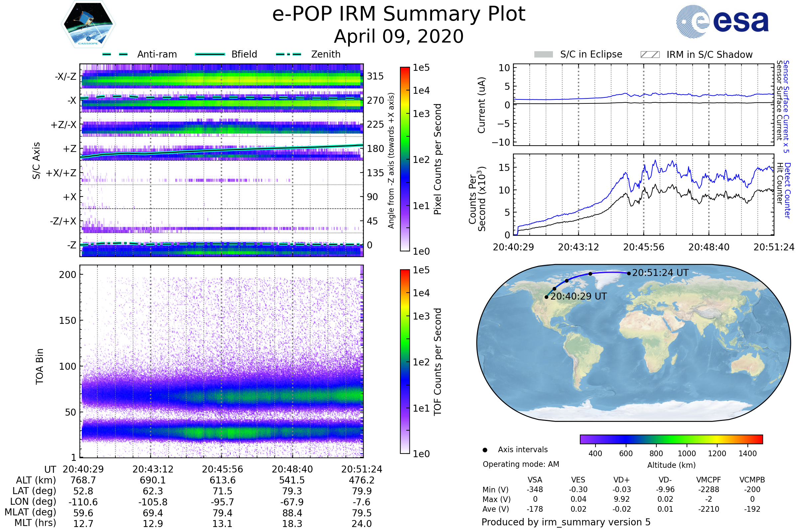Click the VMCPF column header in voltage table

click(709, 480)
